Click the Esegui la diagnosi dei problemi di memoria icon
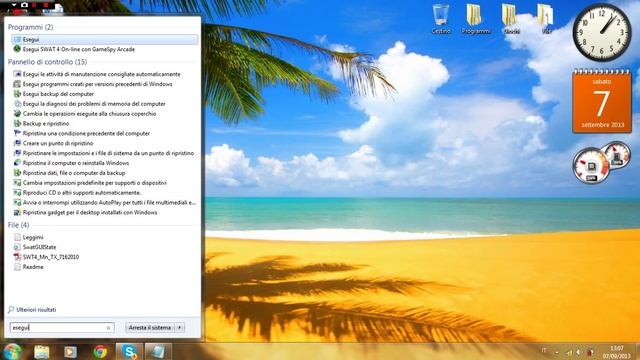Screen dimensions: 640x360 17,104
